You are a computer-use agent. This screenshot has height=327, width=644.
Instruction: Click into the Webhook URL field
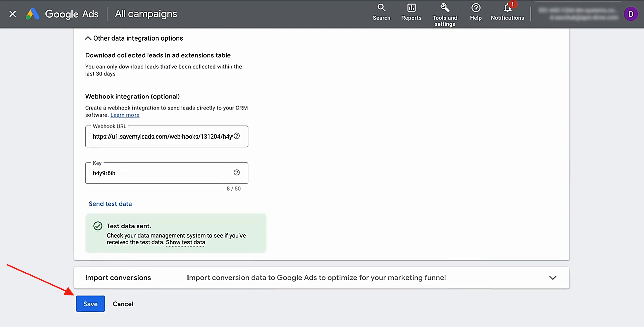[x=166, y=137]
